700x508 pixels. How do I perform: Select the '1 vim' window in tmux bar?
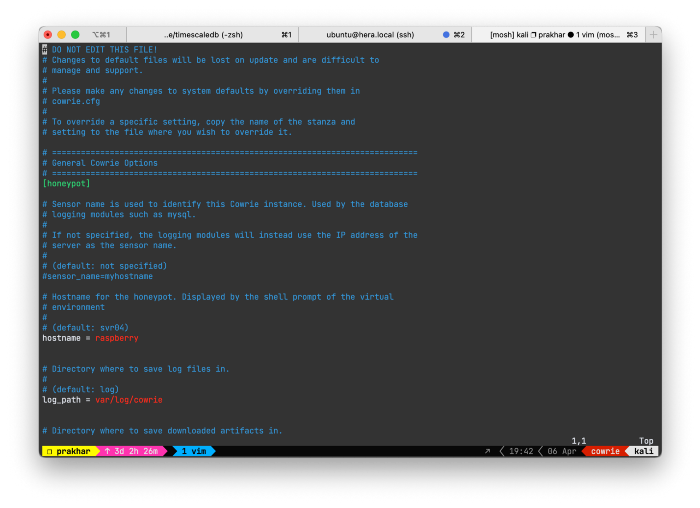tap(194, 451)
